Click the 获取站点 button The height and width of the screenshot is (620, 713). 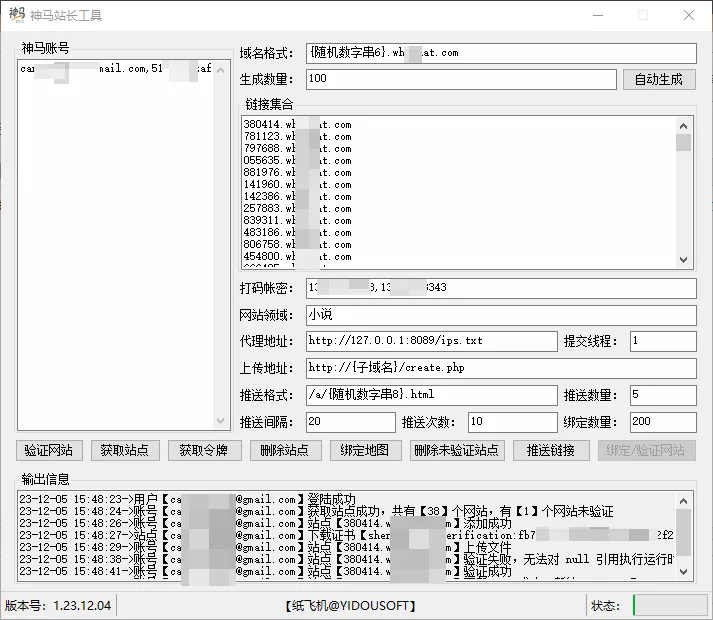[125, 450]
